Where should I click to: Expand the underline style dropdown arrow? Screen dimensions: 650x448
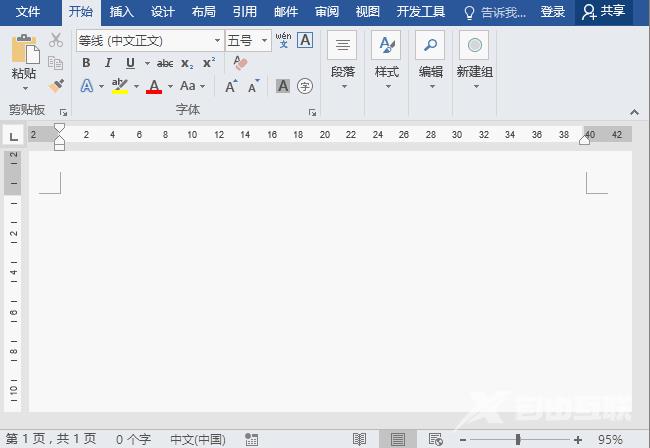(144, 63)
